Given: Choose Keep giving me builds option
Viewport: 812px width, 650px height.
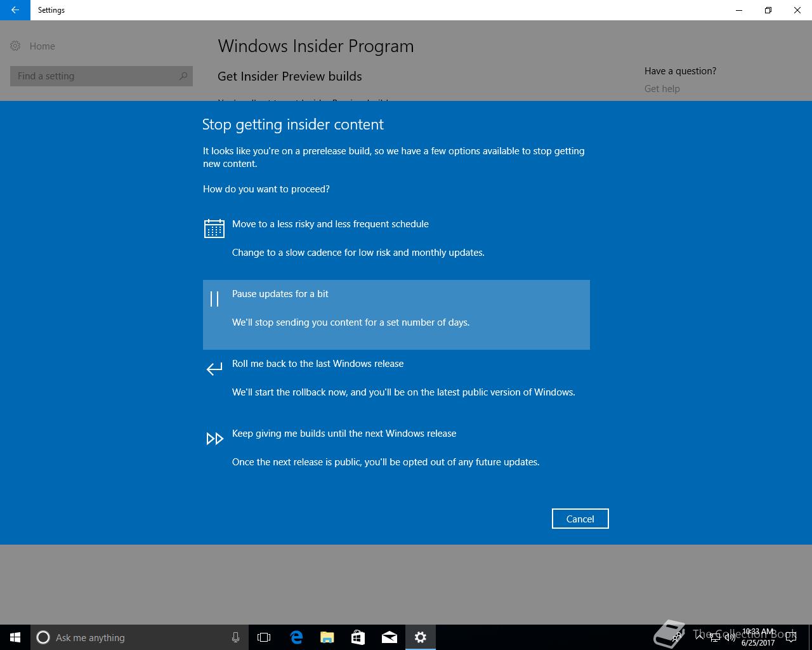Looking at the screenshot, I should pos(396,454).
